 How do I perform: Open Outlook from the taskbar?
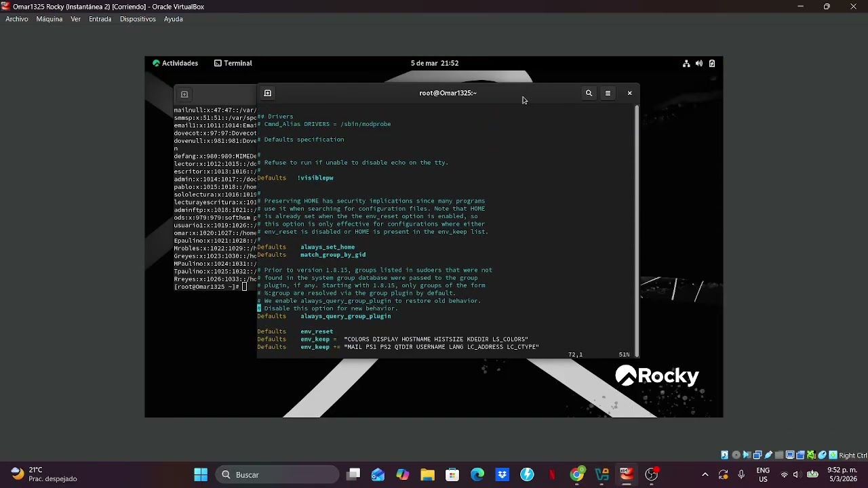coord(378,474)
